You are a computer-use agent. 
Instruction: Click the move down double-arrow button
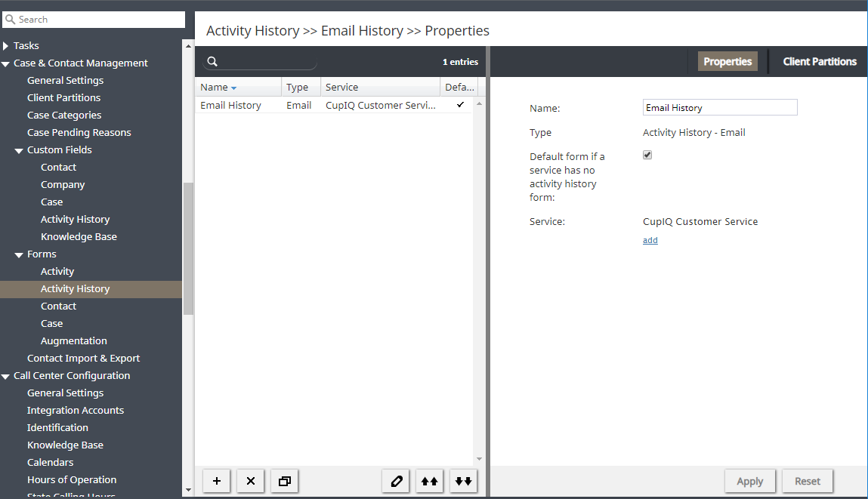point(463,481)
